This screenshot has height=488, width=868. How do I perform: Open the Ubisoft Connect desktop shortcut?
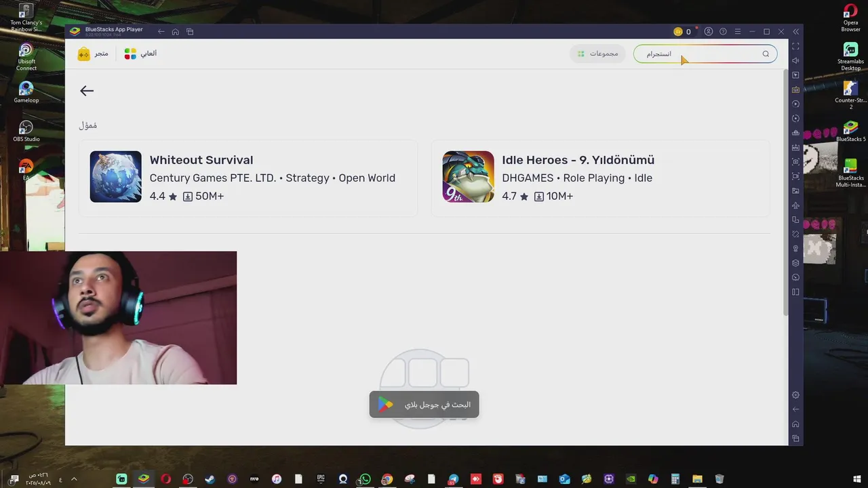click(26, 57)
